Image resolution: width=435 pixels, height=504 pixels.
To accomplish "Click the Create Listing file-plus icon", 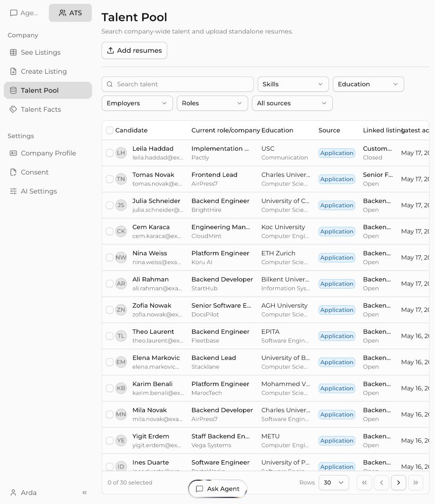I will point(13,71).
